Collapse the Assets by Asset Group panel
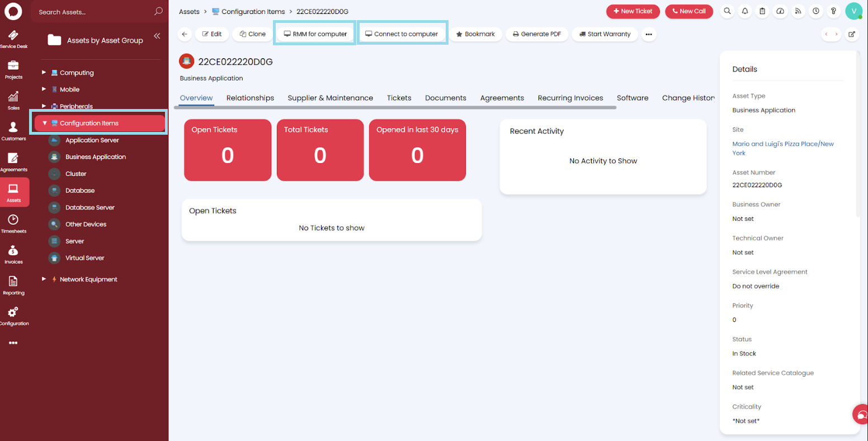Viewport: 868px width, 441px height. point(157,36)
